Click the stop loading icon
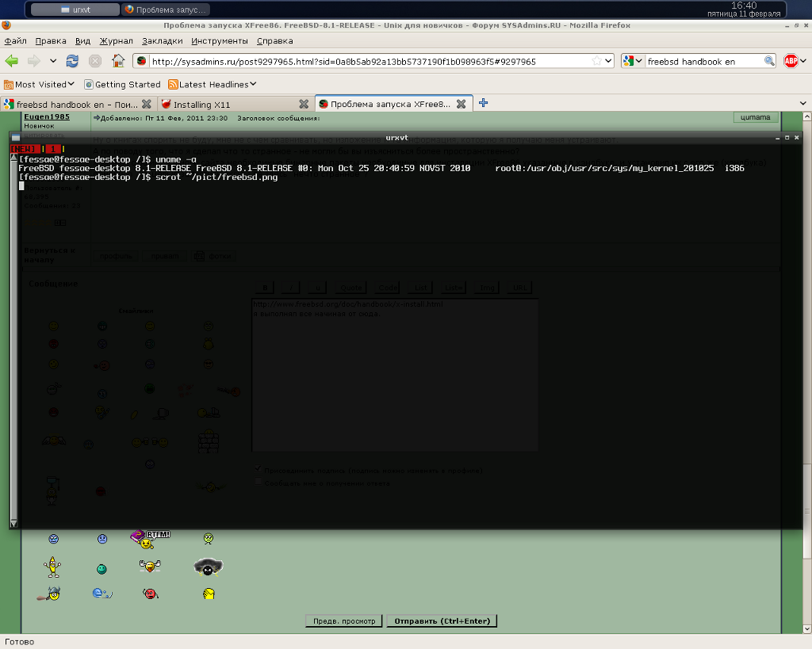Image resolution: width=812 pixels, height=649 pixels. click(95, 61)
